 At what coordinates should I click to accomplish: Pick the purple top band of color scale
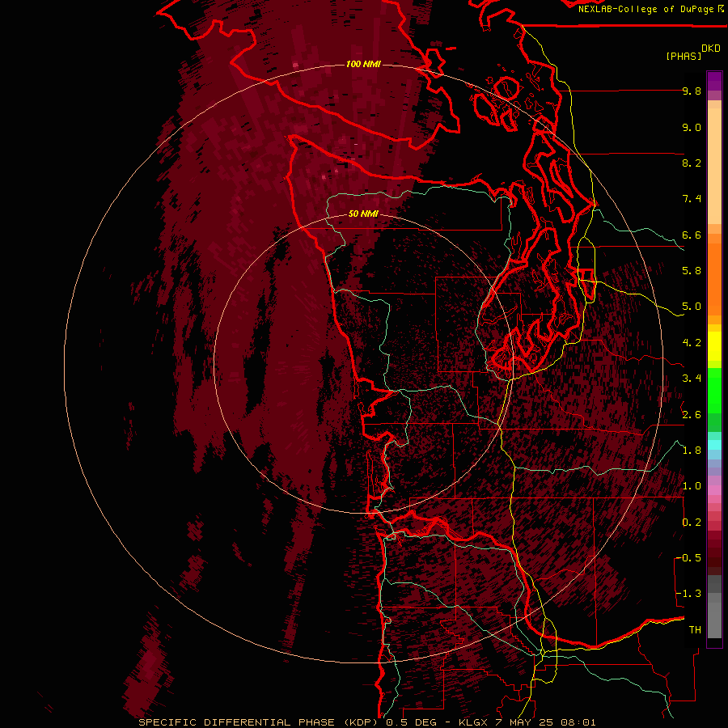[714, 81]
